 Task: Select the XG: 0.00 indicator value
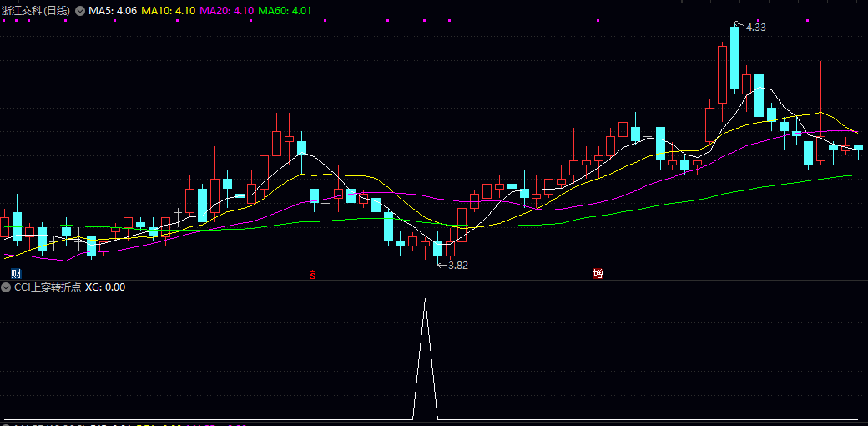(x=105, y=287)
